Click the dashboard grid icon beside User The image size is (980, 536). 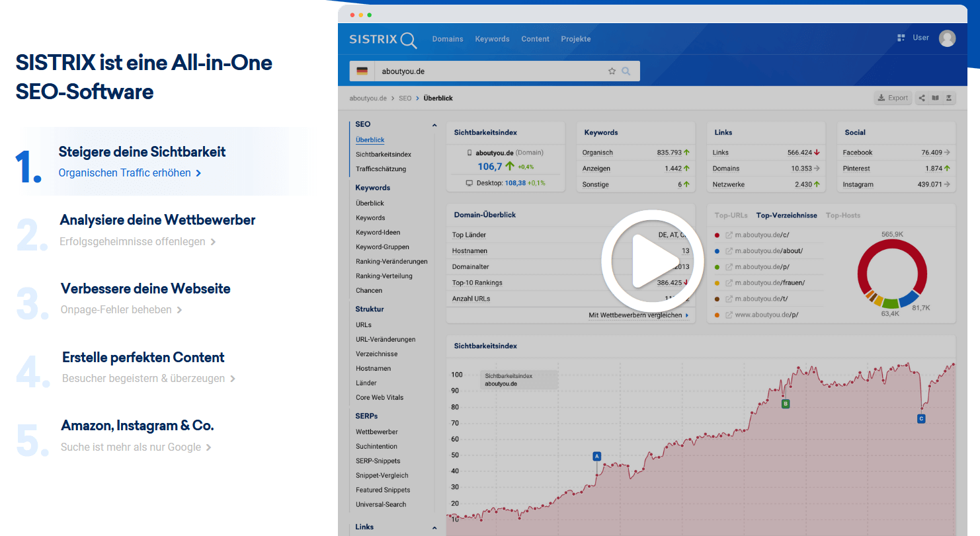pos(901,38)
